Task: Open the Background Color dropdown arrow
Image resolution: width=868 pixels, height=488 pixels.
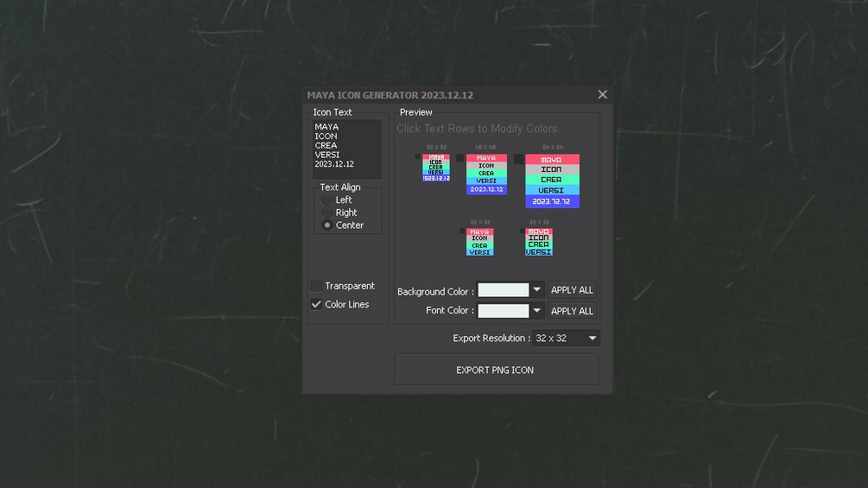Action: pyautogui.click(x=536, y=290)
